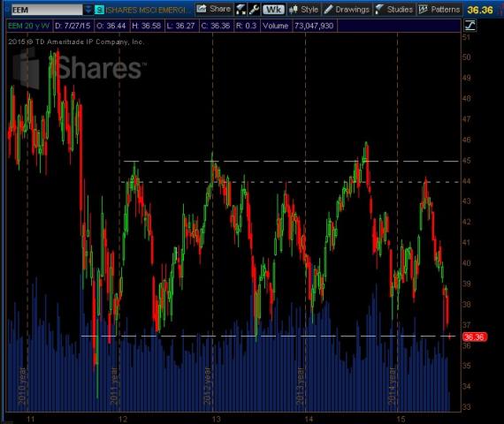Click the O: 36.44 open value

111,26
